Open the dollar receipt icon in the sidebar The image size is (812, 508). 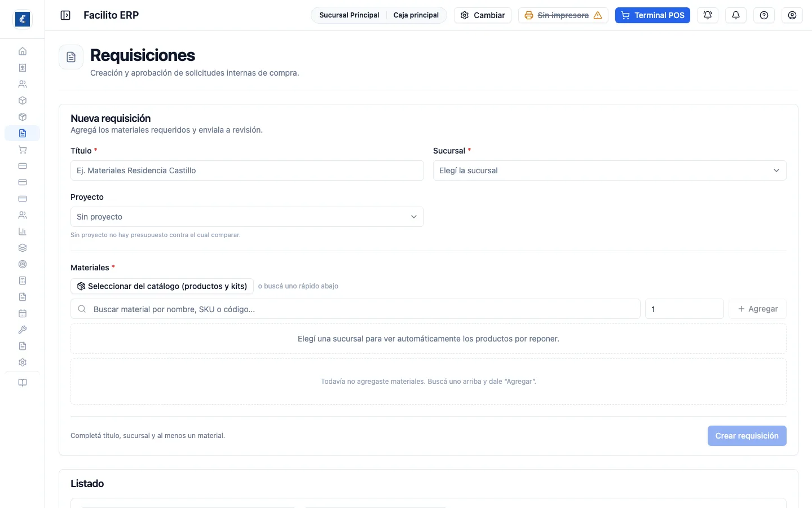coord(23,68)
